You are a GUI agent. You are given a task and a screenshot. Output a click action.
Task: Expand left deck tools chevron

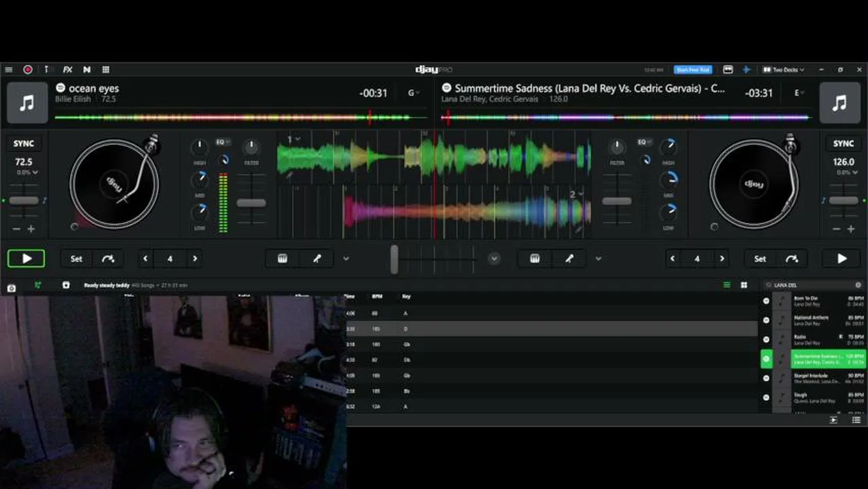[346, 259]
